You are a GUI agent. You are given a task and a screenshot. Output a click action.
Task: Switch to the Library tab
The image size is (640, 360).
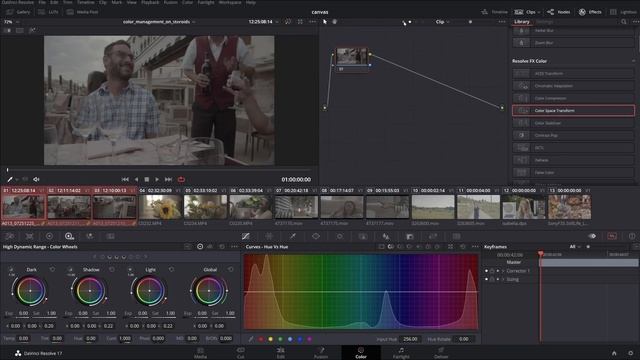click(x=522, y=22)
